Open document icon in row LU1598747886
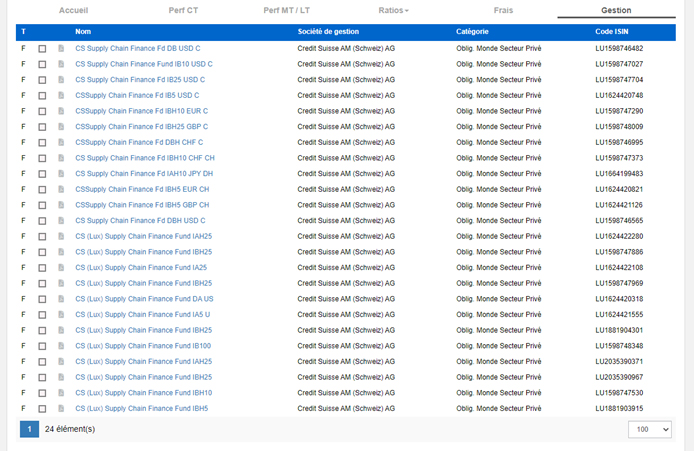The height and width of the screenshot is (451, 694). click(x=61, y=252)
